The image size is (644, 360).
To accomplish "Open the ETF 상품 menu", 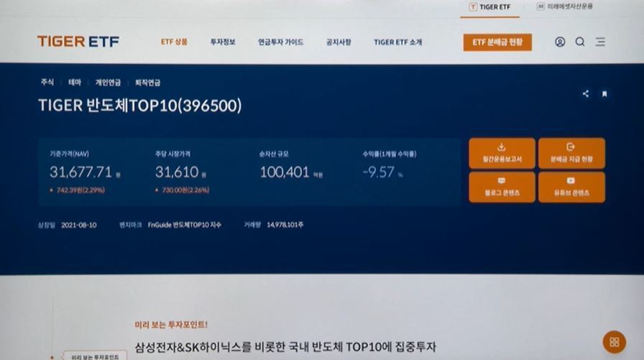I will tap(174, 42).
